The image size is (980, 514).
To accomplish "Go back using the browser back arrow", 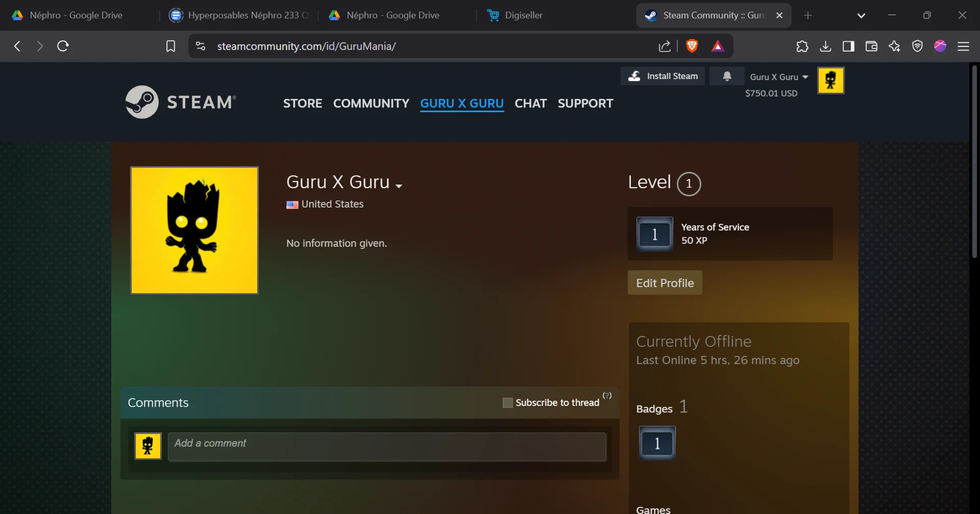I will point(17,46).
